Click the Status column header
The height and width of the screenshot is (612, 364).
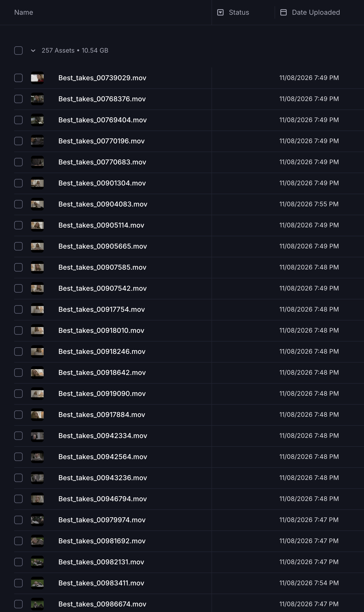239,12
